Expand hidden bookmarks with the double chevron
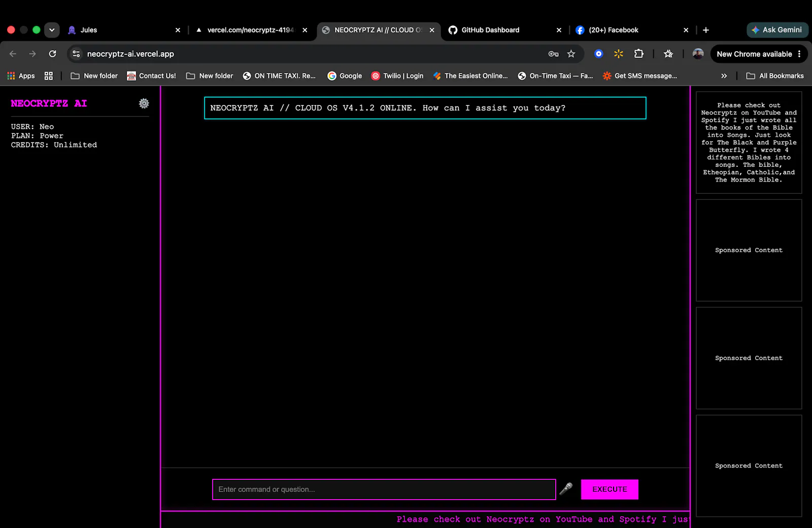Image resolution: width=812 pixels, height=528 pixels. coord(724,76)
